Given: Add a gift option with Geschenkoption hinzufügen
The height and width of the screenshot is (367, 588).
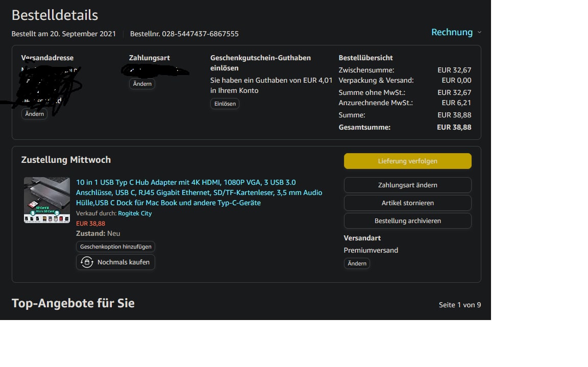Looking at the screenshot, I should (115, 247).
